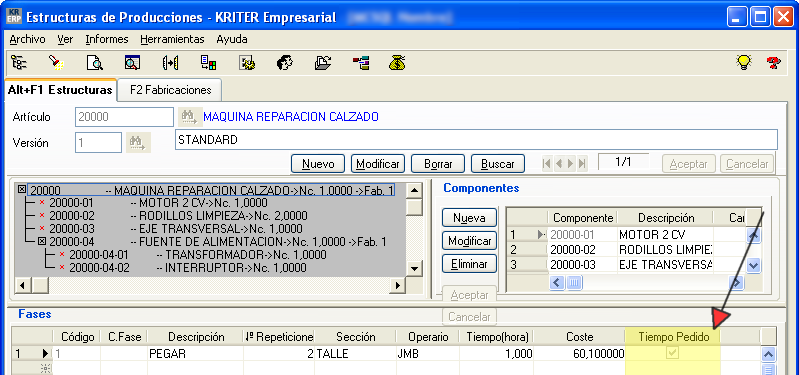This screenshot has width=799, height=375.
Task: Click the Nueva button in Componentes
Action: tap(469, 218)
